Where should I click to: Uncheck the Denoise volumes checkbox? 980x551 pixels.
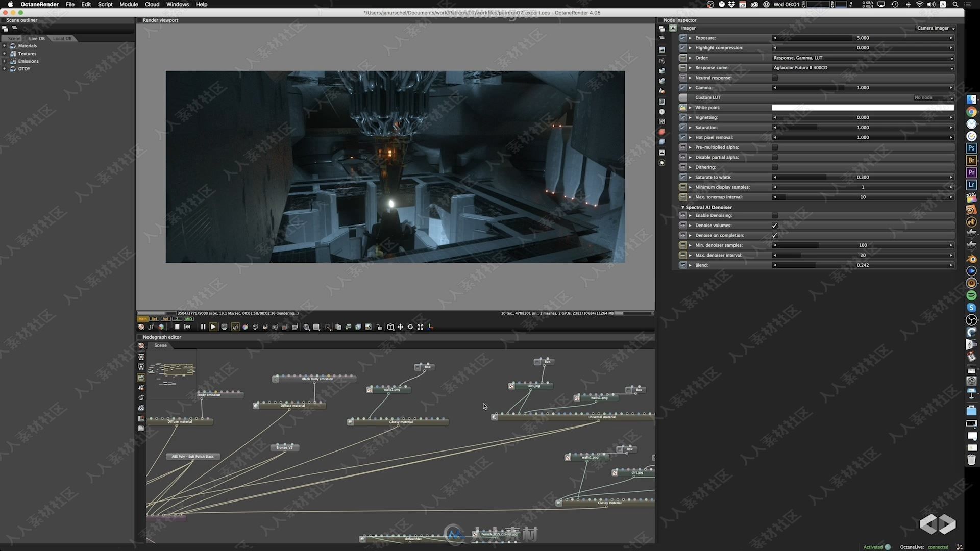[775, 226]
